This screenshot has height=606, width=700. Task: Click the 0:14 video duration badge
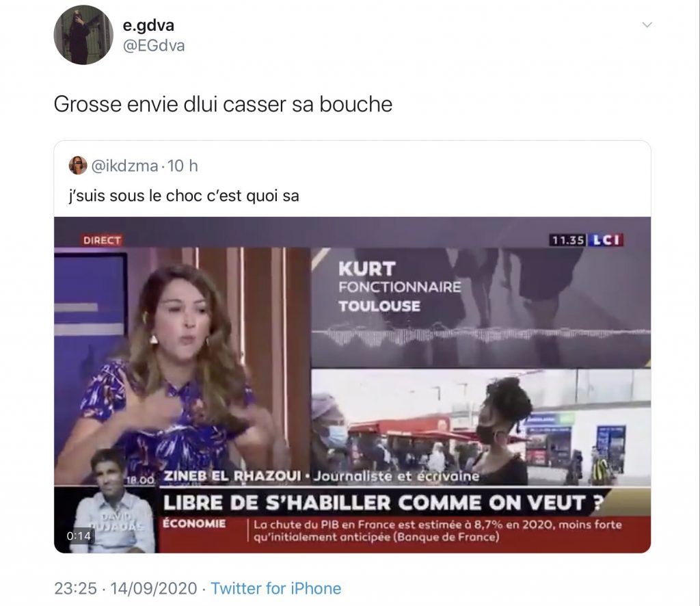(79, 536)
